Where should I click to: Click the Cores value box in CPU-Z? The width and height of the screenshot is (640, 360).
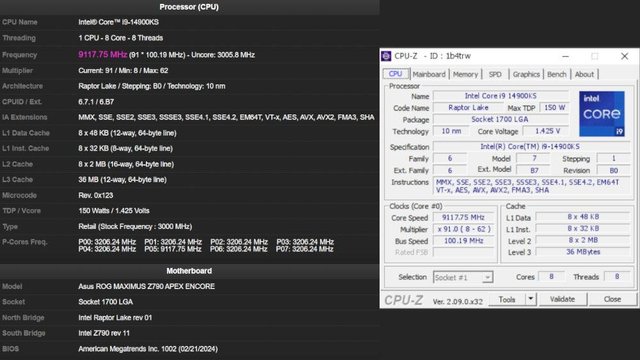[x=551, y=277]
